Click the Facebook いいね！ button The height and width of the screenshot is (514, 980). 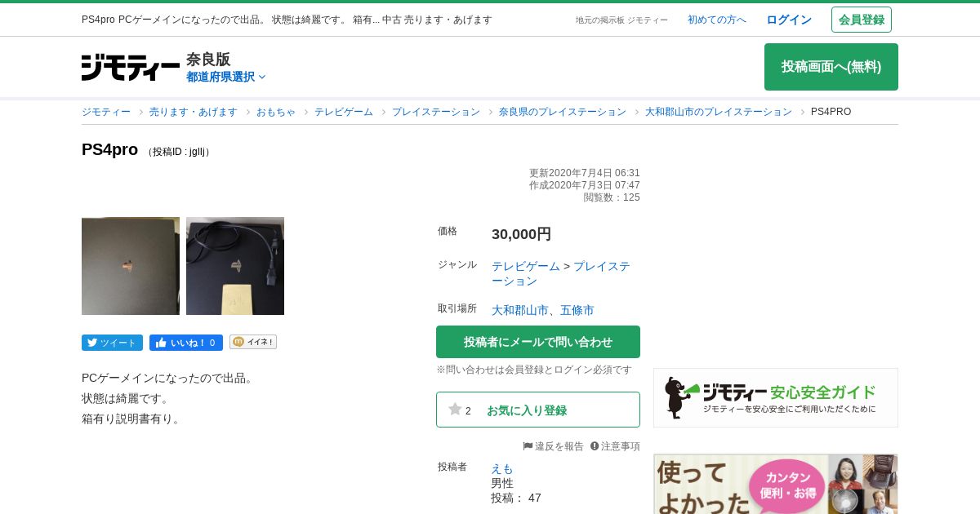pyautogui.click(x=186, y=343)
